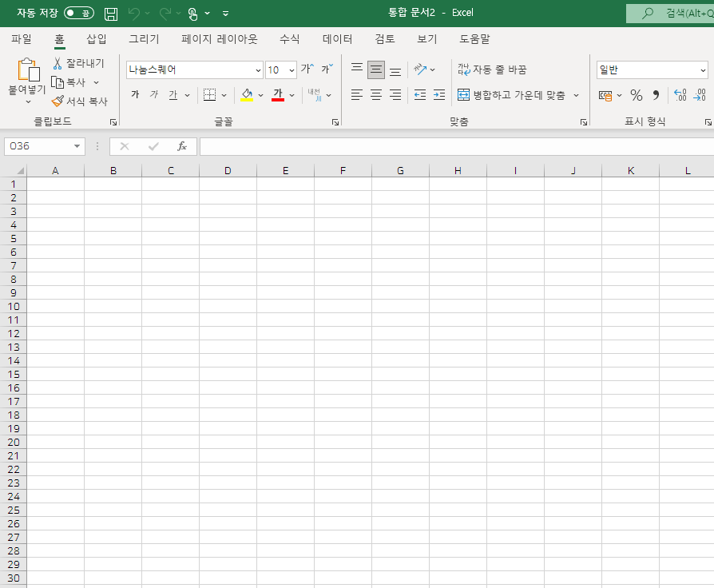
Task: Click the Phonetic Guide (내천) icon
Action: tap(315, 95)
